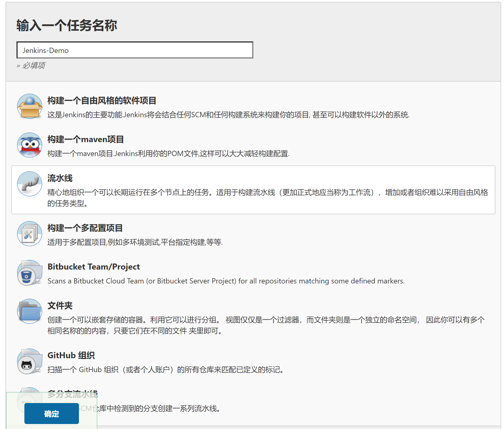Click the freestyle project description starting 这是Jenkins的主要功能

tap(228, 115)
